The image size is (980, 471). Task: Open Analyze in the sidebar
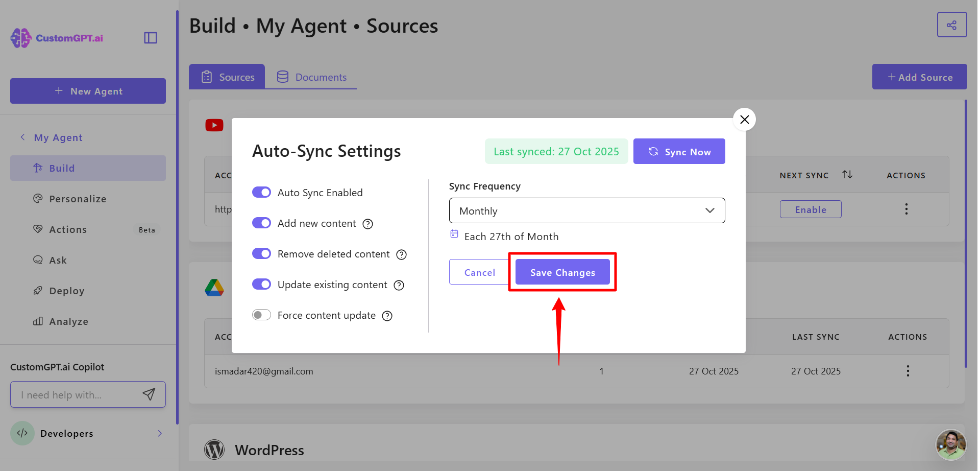click(88, 321)
